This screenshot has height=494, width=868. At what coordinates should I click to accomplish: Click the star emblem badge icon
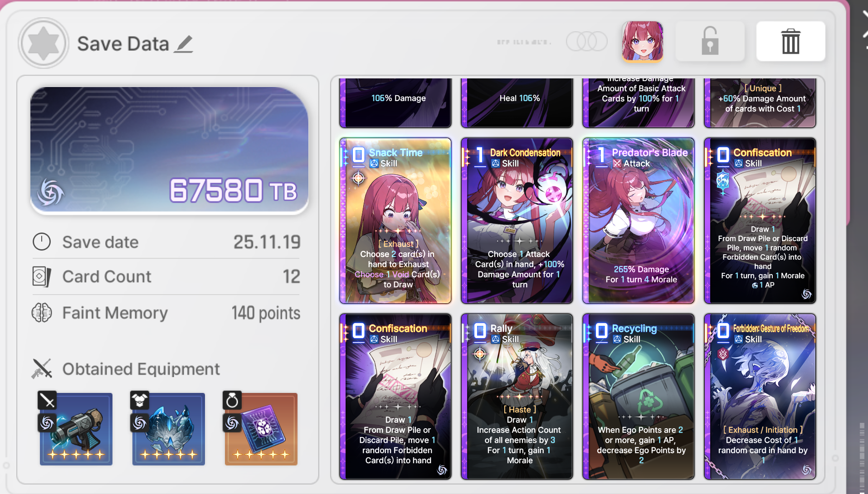[x=44, y=44]
